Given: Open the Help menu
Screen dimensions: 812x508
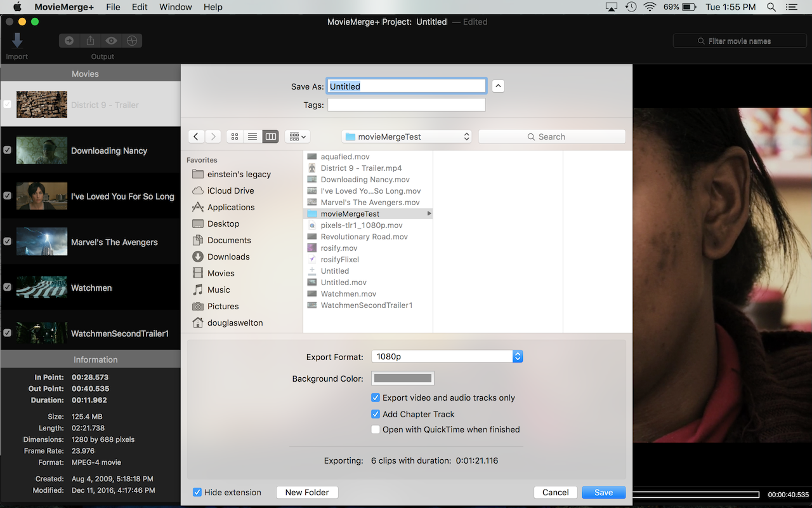Looking at the screenshot, I should [x=213, y=7].
